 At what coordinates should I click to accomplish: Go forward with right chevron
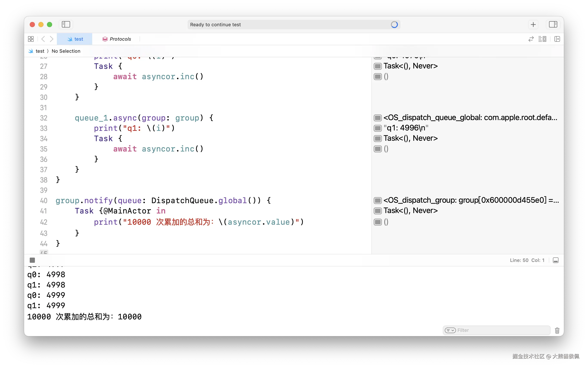[x=51, y=39]
